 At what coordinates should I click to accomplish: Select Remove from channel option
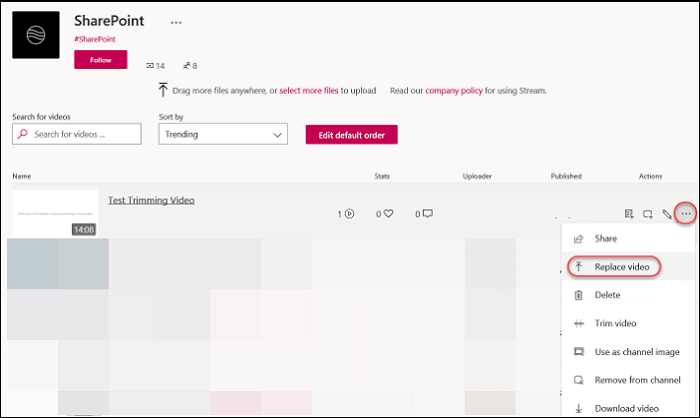tap(628, 380)
